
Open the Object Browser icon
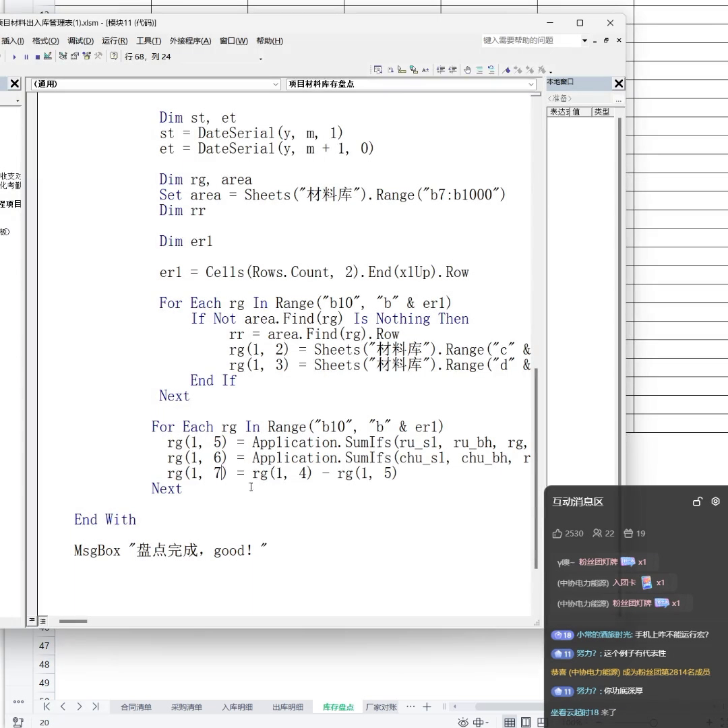(86, 56)
